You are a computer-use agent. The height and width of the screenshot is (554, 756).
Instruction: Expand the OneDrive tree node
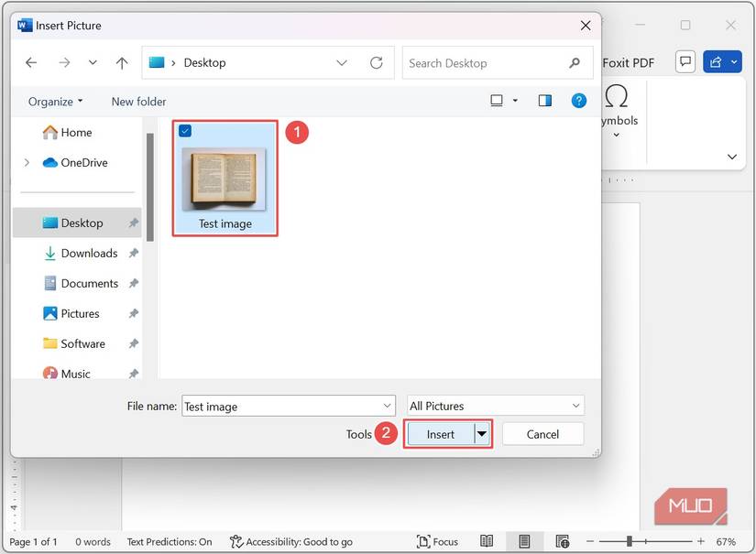point(27,163)
